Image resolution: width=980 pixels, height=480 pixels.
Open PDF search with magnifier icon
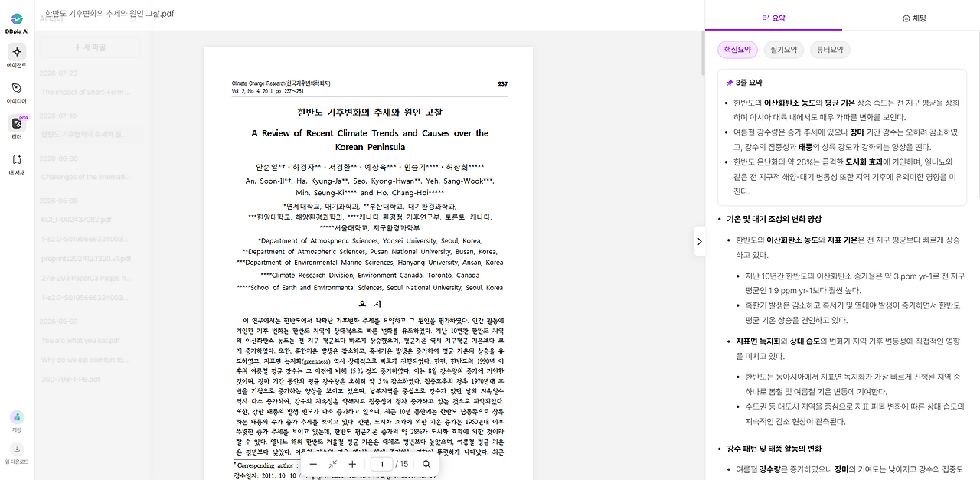(426, 464)
